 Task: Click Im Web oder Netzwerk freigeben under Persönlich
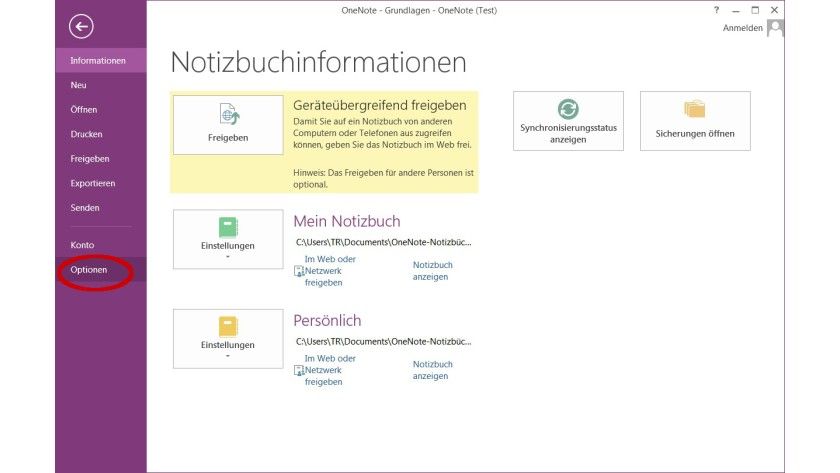325,370
